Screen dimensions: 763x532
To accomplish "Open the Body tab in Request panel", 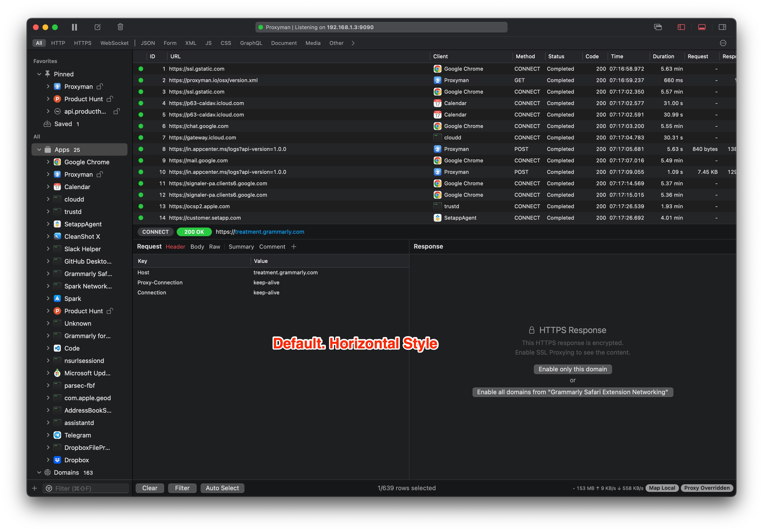I will click(x=197, y=247).
